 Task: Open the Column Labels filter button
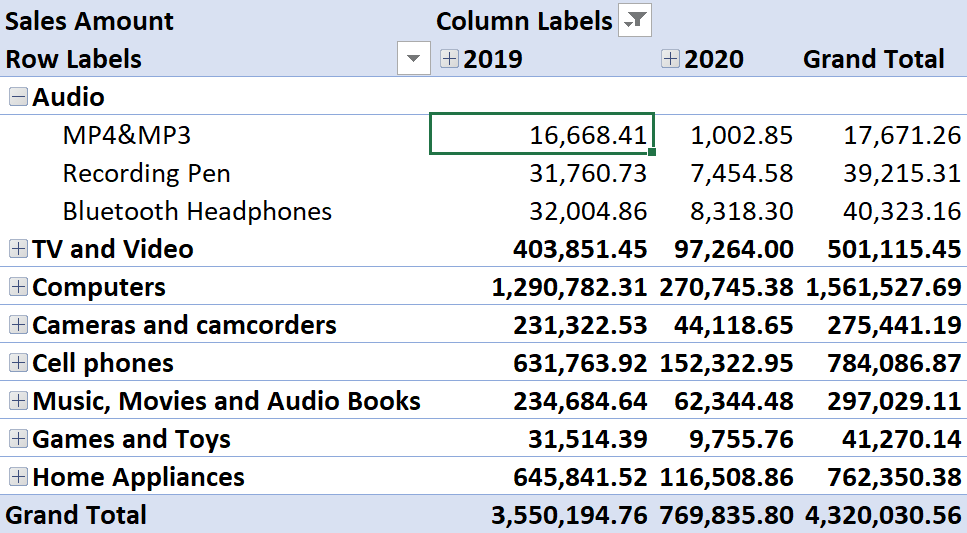pos(635,20)
